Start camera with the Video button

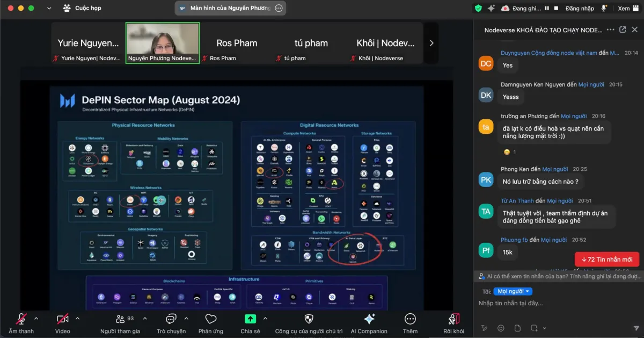click(63, 324)
